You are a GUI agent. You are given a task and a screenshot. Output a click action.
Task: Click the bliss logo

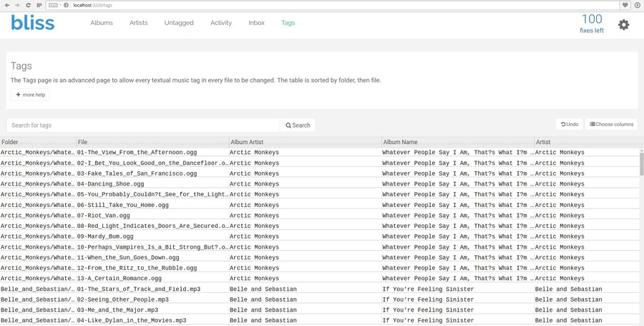pyautogui.click(x=32, y=23)
